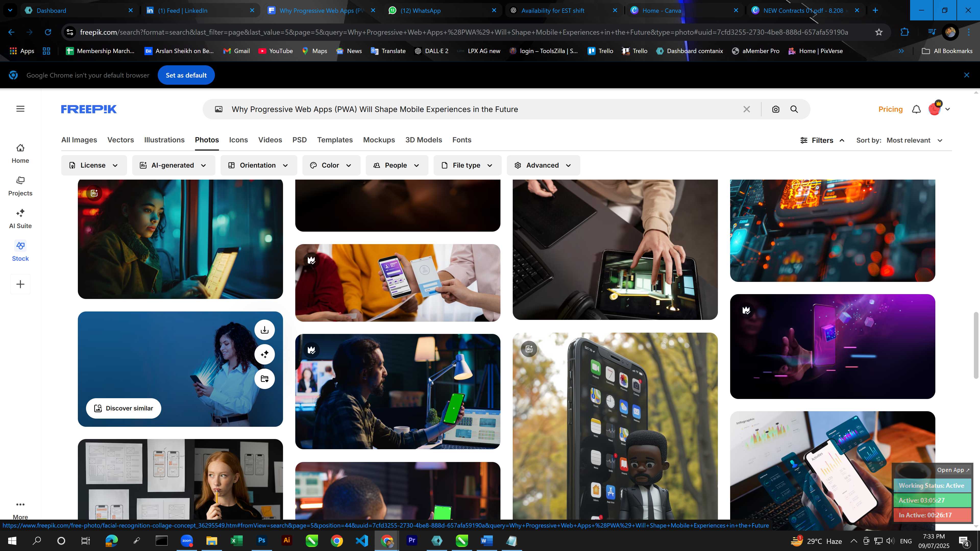Click the Pricing link

point(890,109)
